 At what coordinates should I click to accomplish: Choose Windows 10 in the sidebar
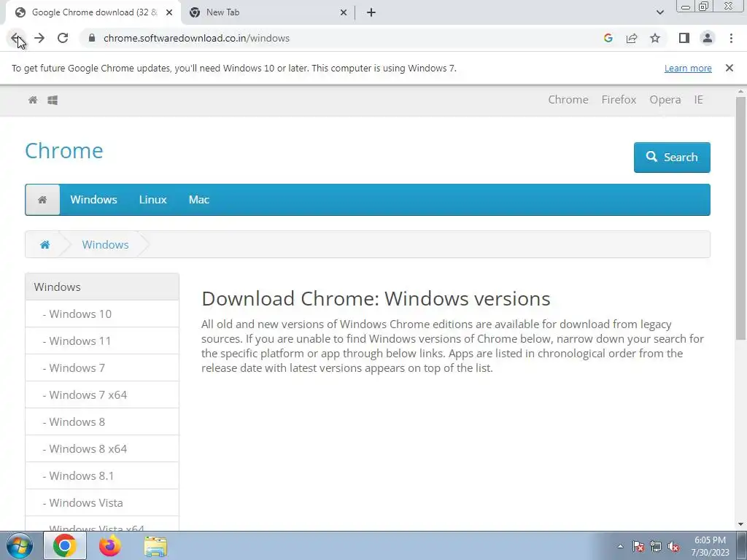(102, 314)
